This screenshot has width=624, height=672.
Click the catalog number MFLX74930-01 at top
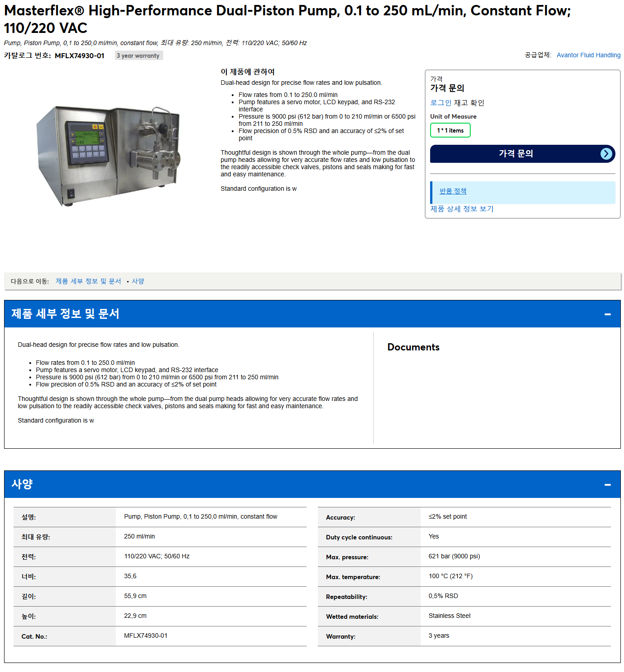79,55
